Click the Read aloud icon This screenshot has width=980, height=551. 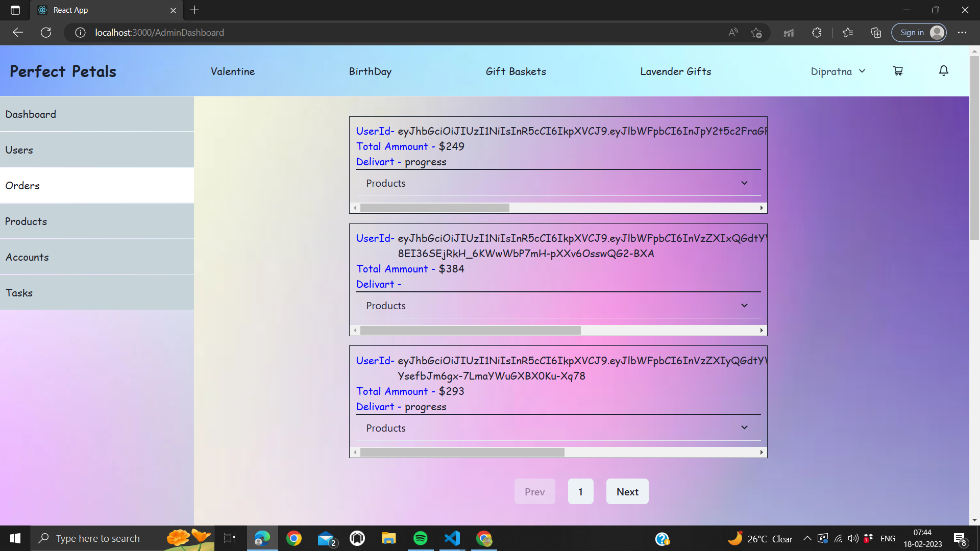733,33
